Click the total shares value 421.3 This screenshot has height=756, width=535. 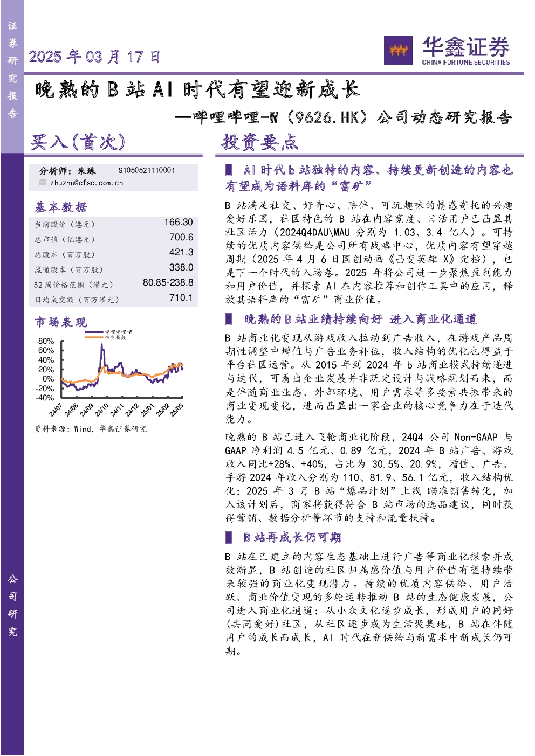pyautogui.click(x=181, y=252)
